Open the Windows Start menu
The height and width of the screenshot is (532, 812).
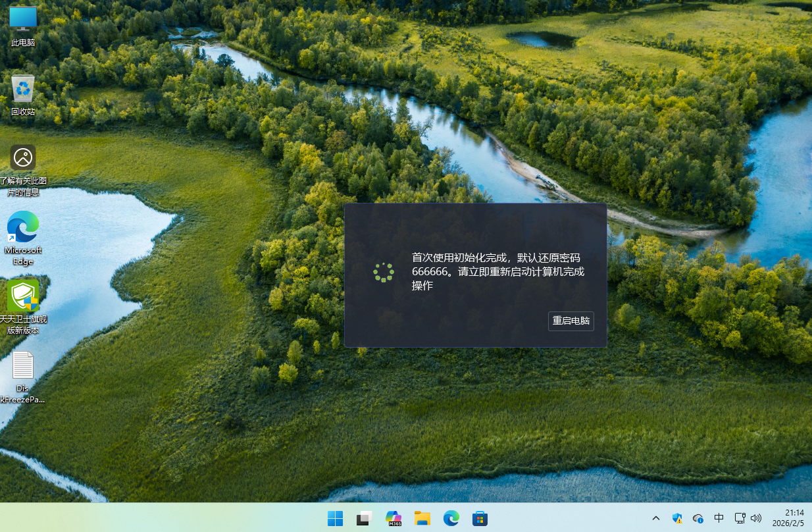coord(335,518)
